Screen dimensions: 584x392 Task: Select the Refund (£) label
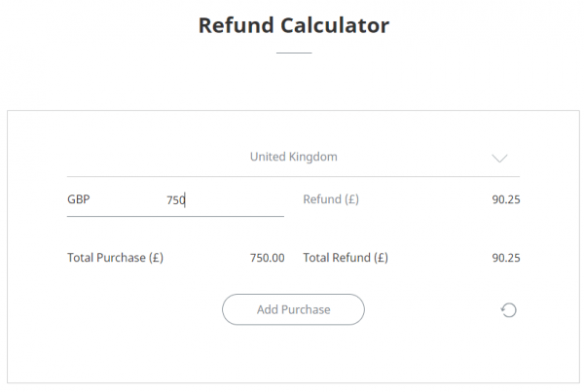[331, 200]
